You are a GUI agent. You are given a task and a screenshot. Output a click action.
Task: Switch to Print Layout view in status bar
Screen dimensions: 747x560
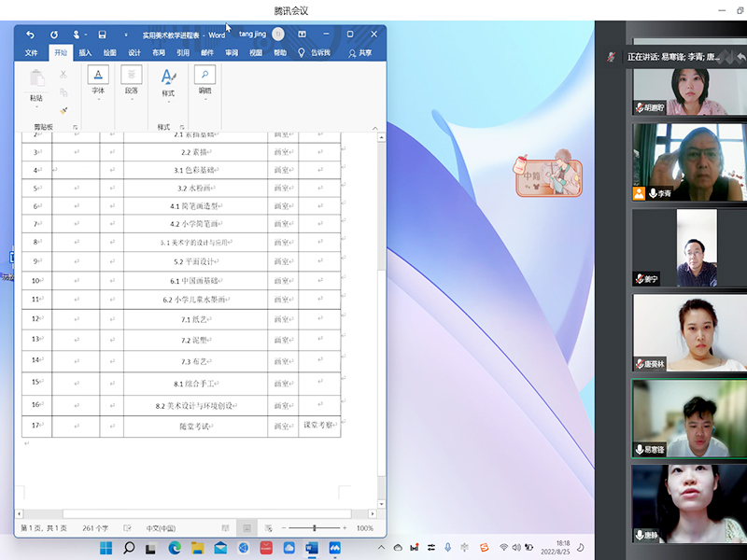coord(247,528)
